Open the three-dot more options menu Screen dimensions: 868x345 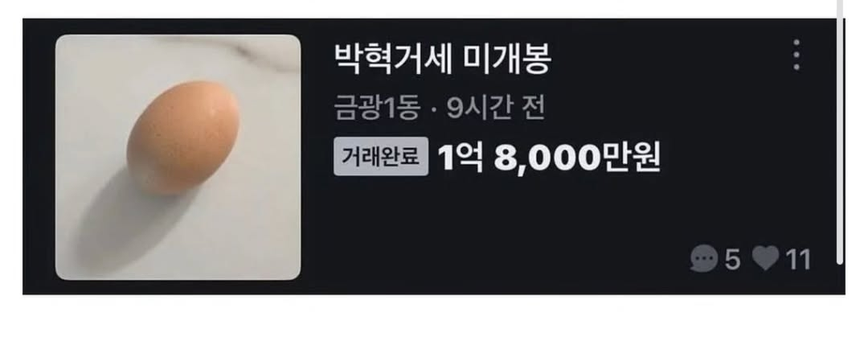click(796, 55)
